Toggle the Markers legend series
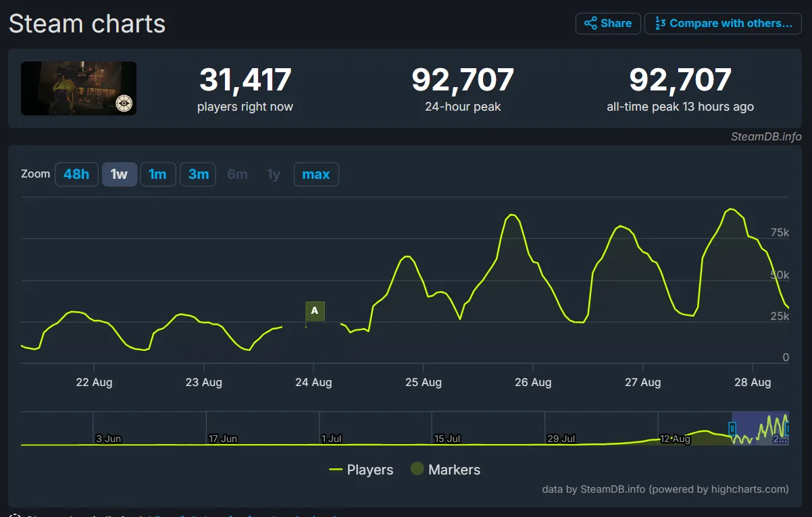Image resolution: width=812 pixels, height=517 pixels. pos(445,470)
